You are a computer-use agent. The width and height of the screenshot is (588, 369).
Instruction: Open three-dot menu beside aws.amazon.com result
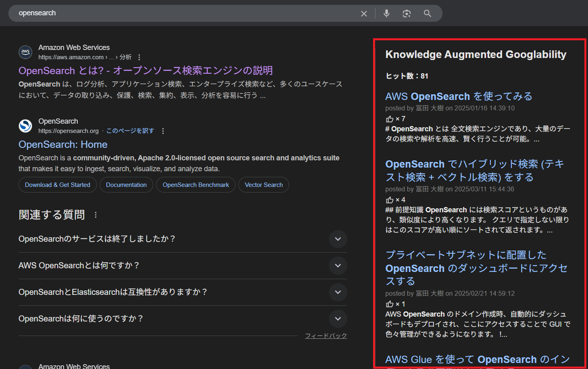pos(139,57)
